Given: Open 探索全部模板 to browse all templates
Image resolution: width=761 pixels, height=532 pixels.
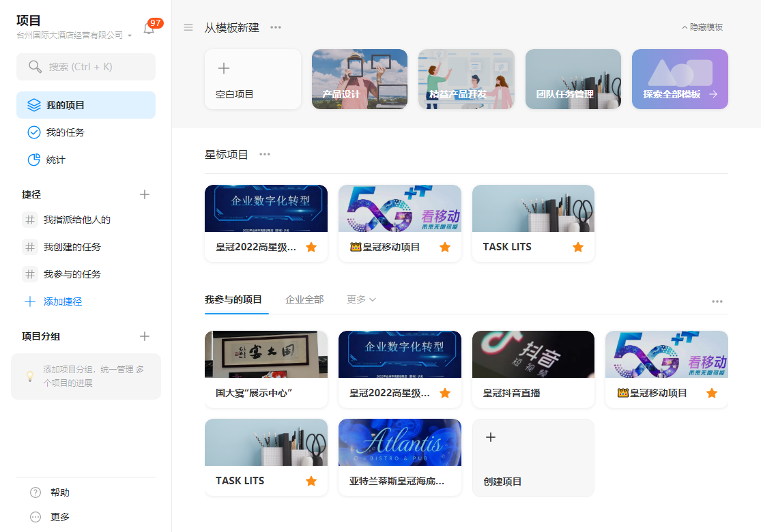Looking at the screenshot, I should [x=680, y=79].
